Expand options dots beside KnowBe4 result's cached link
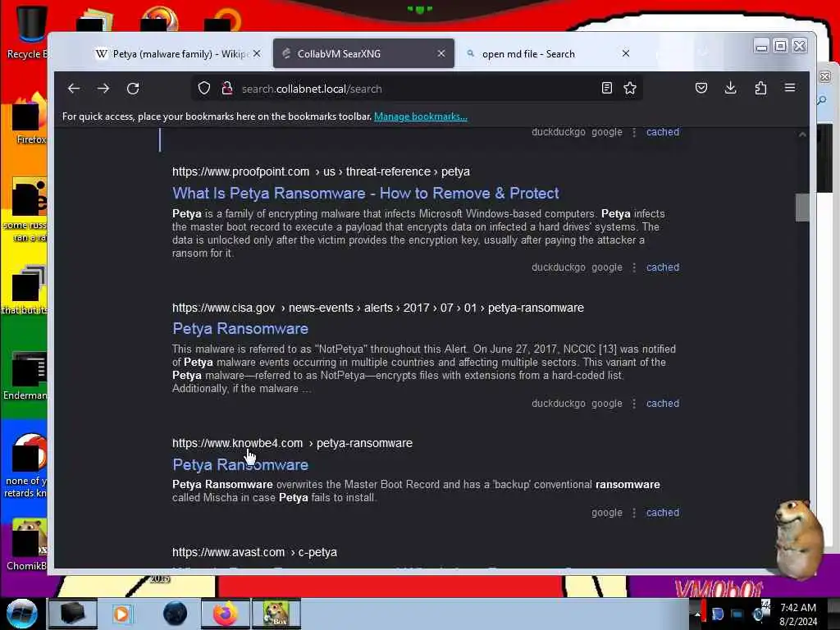Image resolution: width=840 pixels, height=630 pixels. point(634,513)
